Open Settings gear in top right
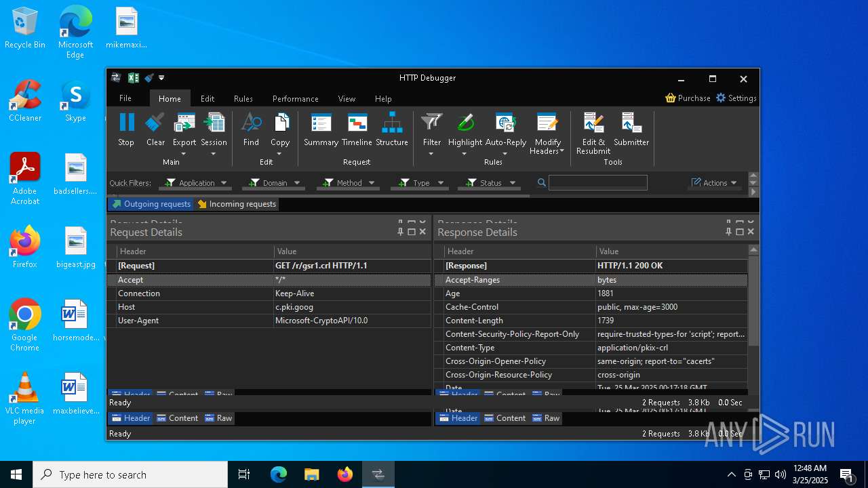Viewport: 868px width, 488px height. pyautogui.click(x=736, y=98)
